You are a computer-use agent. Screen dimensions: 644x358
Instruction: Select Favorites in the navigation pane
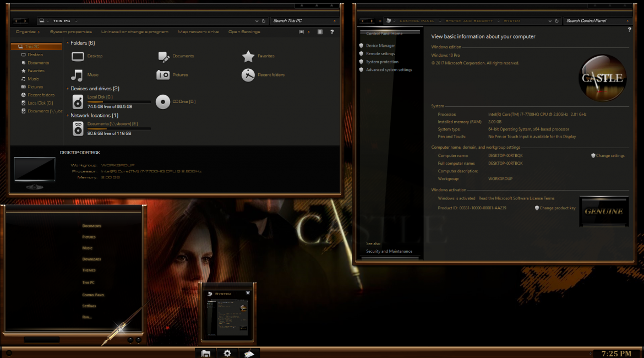point(36,71)
